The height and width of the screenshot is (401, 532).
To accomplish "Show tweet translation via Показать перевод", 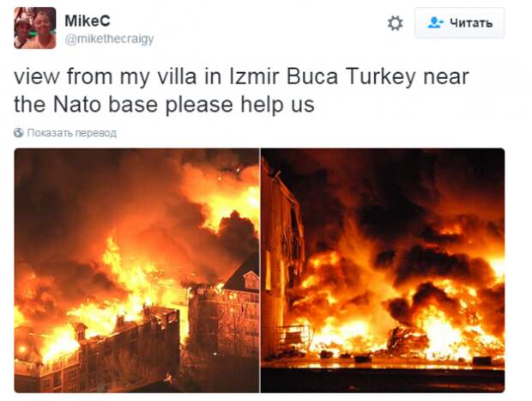I will tap(71, 133).
